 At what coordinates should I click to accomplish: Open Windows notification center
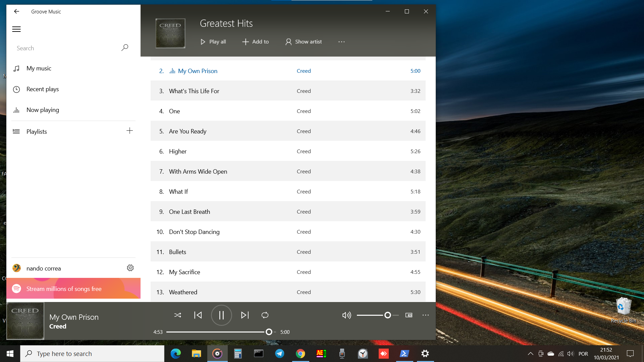630,354
